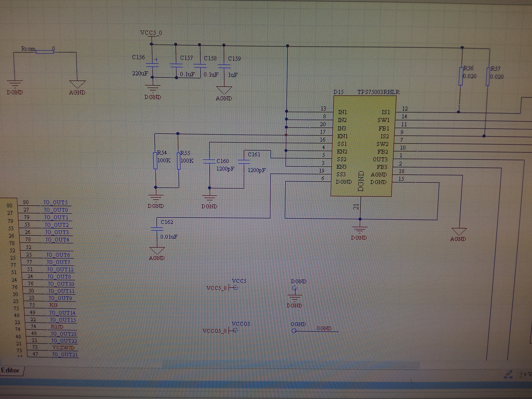Select sense resistor R56 0.020
The image size is (532, 399).
click(x=461, y=76)
